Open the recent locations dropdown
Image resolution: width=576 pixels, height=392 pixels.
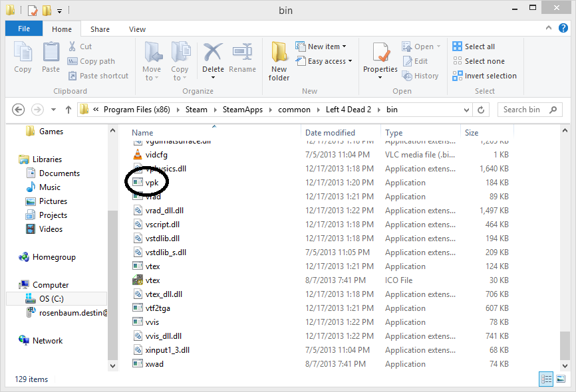(54, 110)
